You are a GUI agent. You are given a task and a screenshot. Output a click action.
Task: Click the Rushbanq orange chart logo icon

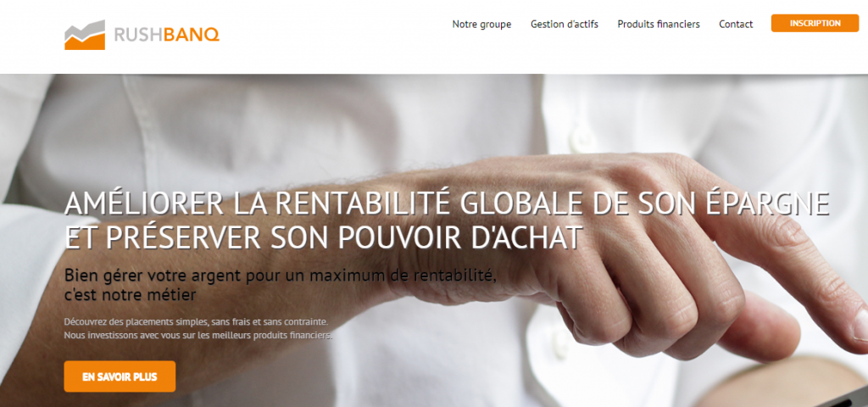click(85, 35)
